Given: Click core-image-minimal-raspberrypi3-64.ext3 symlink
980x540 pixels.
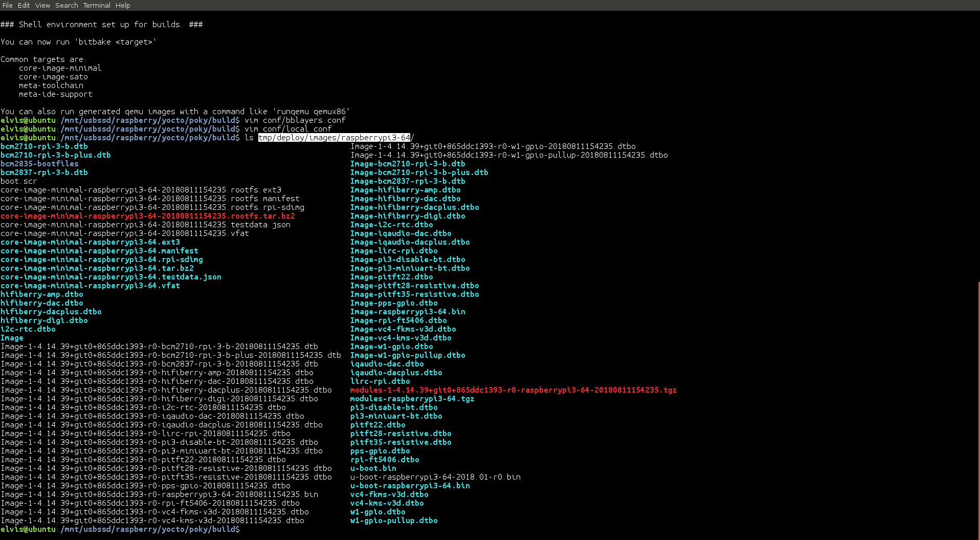Looking at the screenshot, I should point(90,242).
